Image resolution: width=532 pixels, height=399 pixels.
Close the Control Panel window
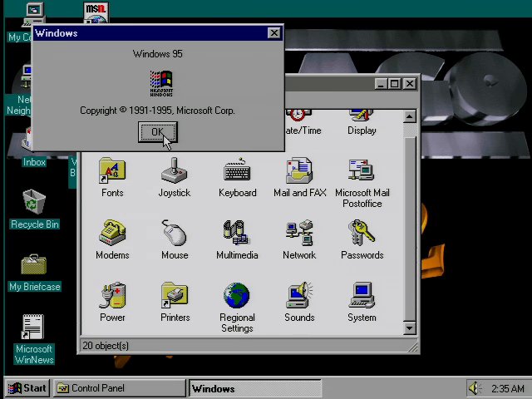pyautogui.click(x=410, y=83)
